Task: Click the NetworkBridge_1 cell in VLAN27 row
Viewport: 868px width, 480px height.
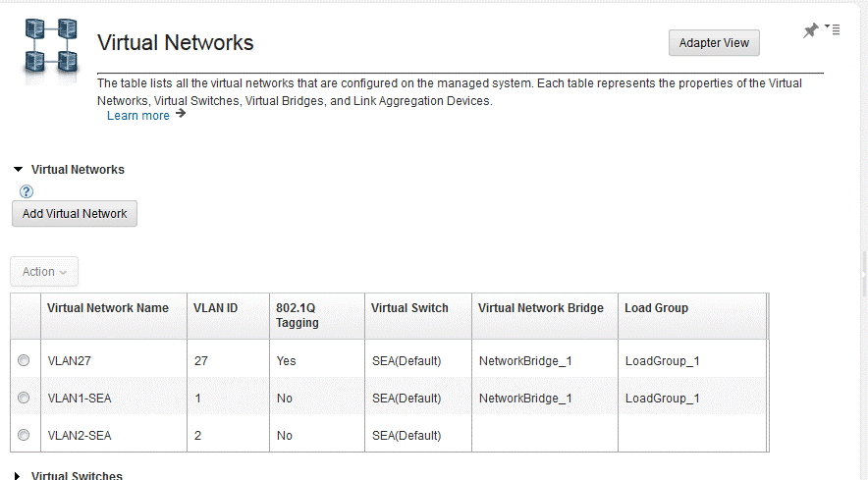Action: (x=525, y=361)
